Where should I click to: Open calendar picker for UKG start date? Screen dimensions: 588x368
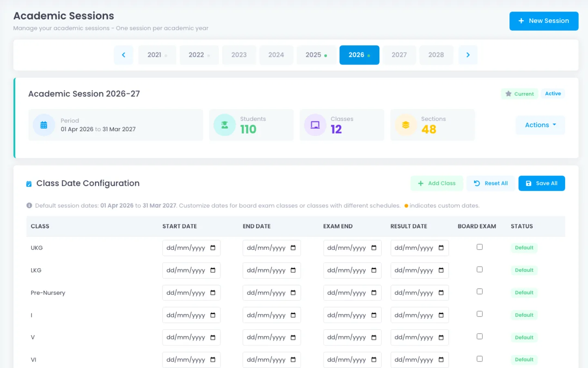coord(213,248)
